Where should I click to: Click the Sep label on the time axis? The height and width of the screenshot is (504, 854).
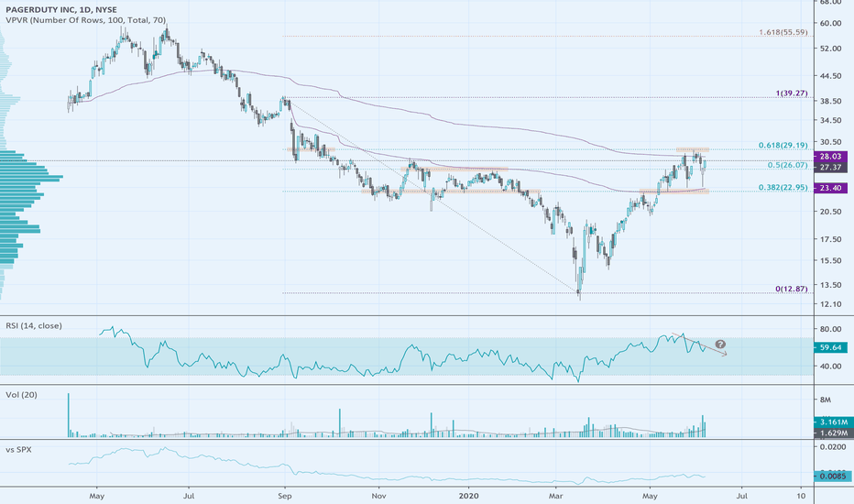285,496
